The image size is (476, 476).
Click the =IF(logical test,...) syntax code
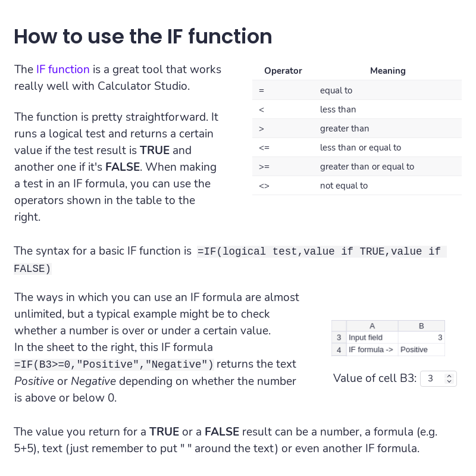tap(230, 260)
